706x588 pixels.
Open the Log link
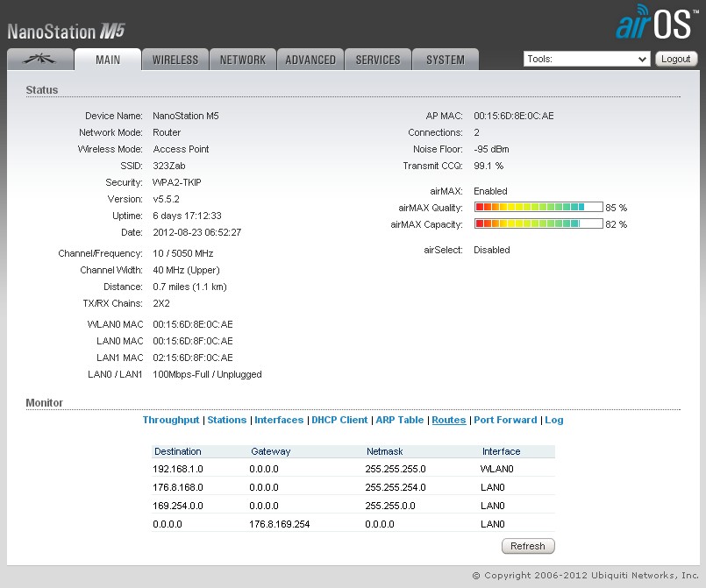click(x=553, y=420)
